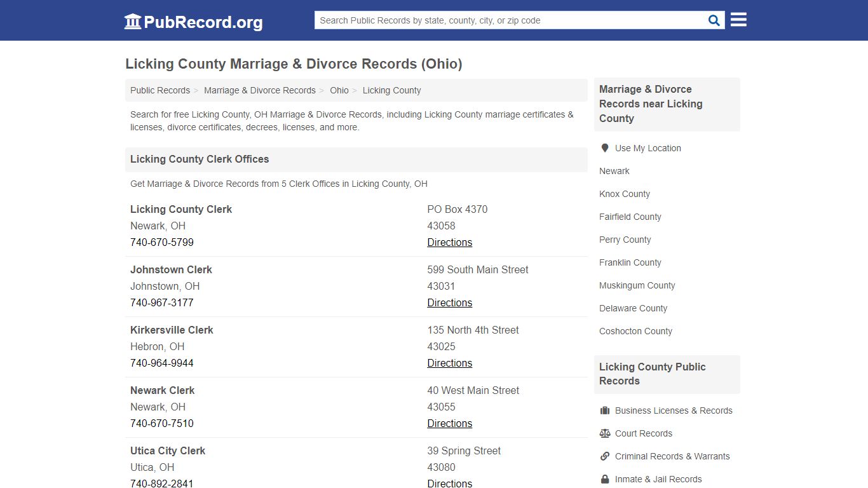Click Hebron, OH location text
Screen dimensions: 868x488
(x=158, y=346)
